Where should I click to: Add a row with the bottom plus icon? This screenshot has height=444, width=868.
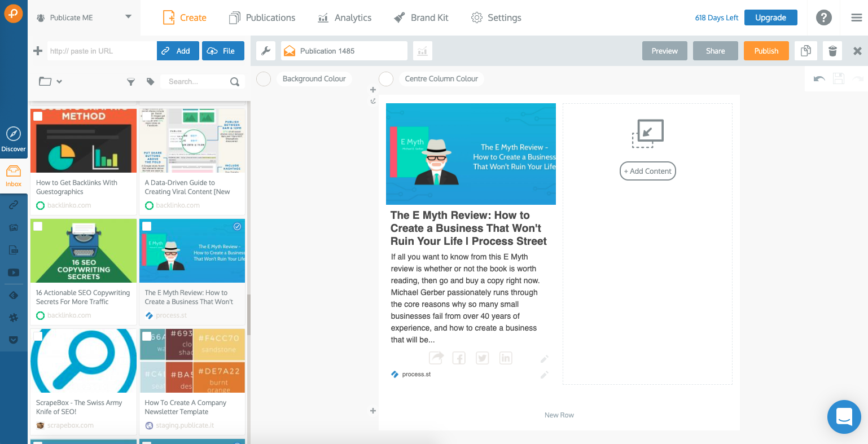click(x=372, y=411)
